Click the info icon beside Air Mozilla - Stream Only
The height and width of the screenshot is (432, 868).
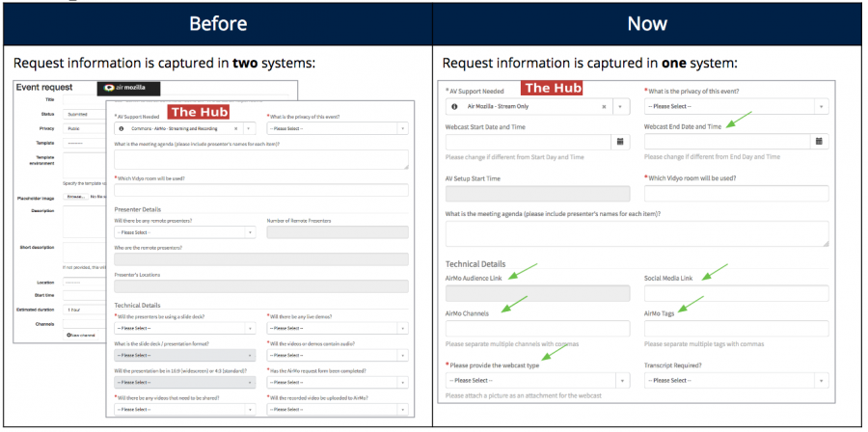pos(454,107)
